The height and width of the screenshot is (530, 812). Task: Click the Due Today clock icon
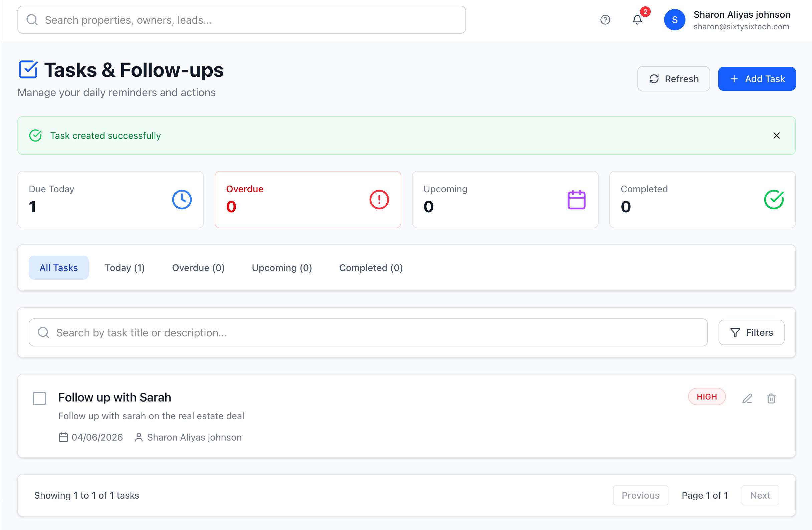coord(182,200)
